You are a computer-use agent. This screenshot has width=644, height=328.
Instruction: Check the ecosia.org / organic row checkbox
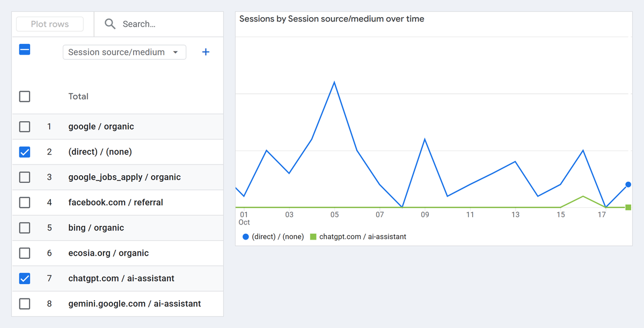[x=25, y=253]
